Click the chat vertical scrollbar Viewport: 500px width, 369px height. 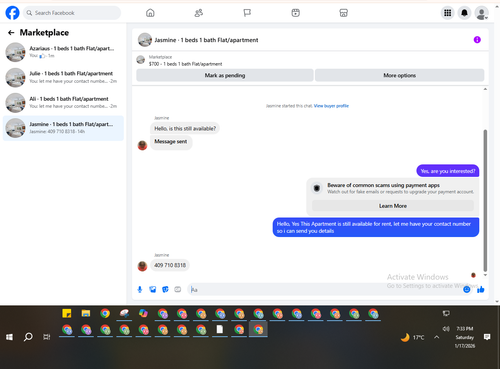click(485, 200)
